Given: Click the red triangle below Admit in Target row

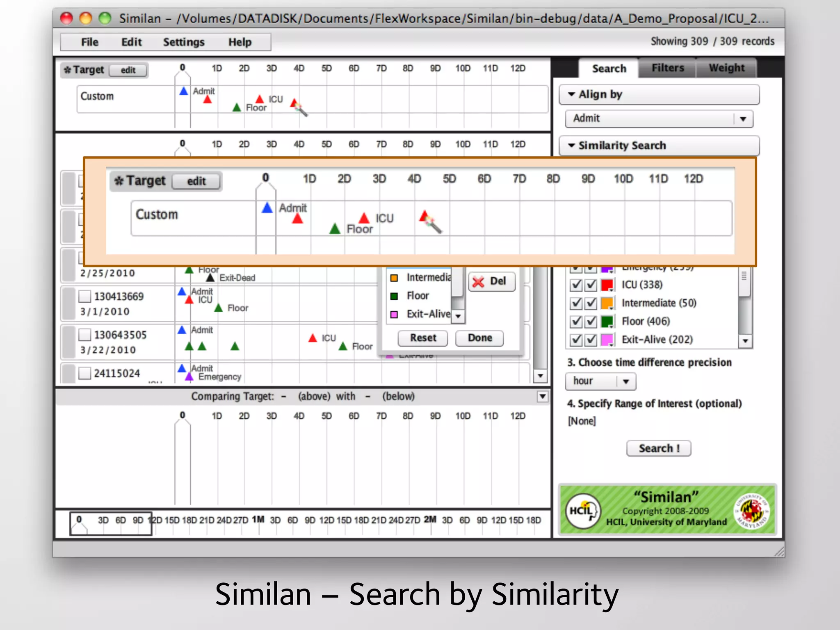Looking at the screenshot, I should [x=208, y=99].
